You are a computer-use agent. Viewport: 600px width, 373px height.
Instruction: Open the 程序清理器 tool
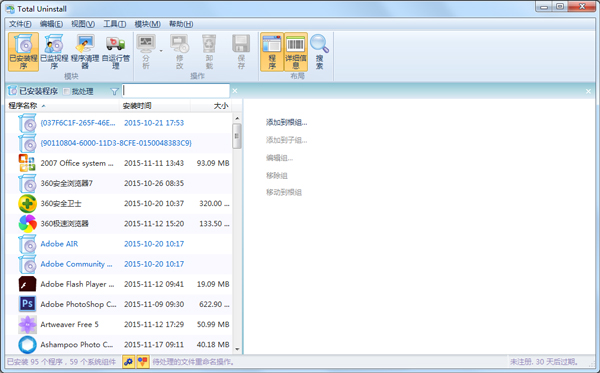click(x=85, y=52)
